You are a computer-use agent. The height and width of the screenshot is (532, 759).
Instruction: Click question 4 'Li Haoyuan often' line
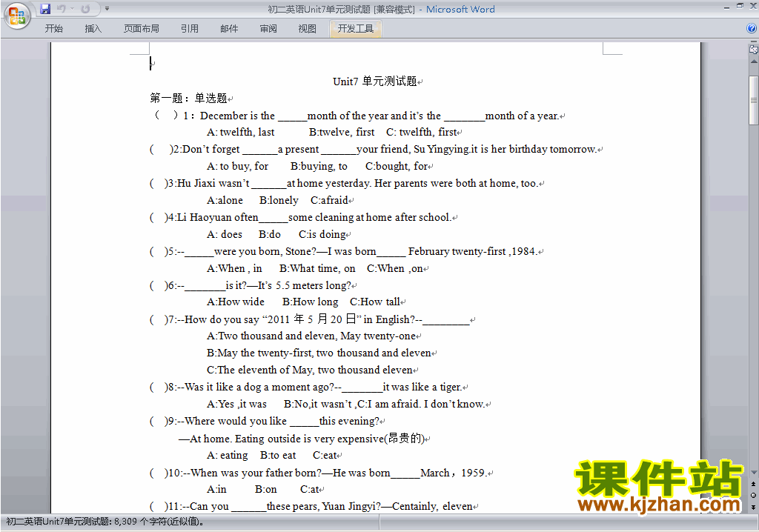coord(301,217)
